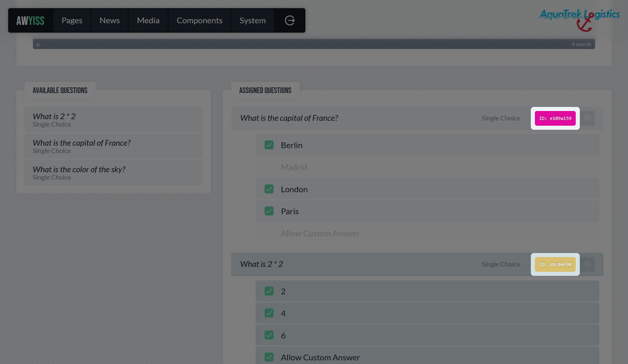Enable Allow Custom Answer for France question

coord(269,233)
